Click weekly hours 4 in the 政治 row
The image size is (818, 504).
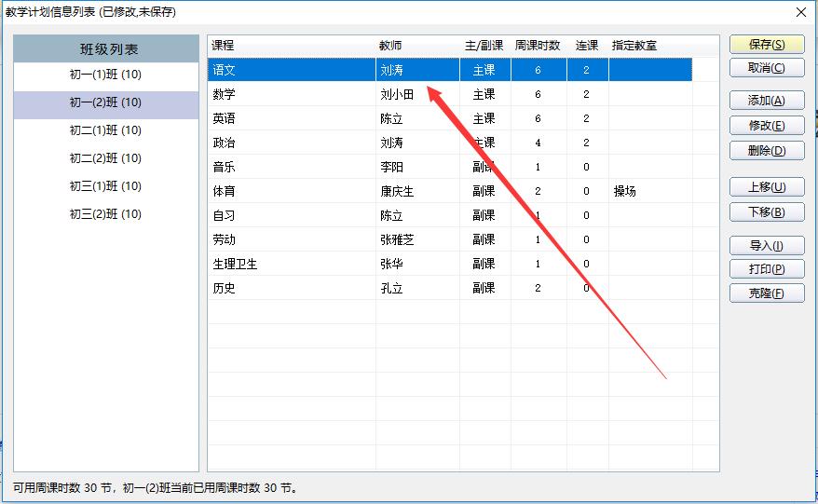[538, 143]
